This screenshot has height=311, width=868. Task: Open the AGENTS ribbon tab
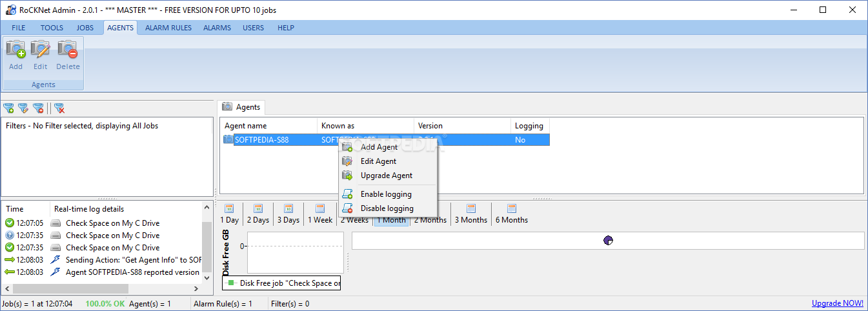121,28
